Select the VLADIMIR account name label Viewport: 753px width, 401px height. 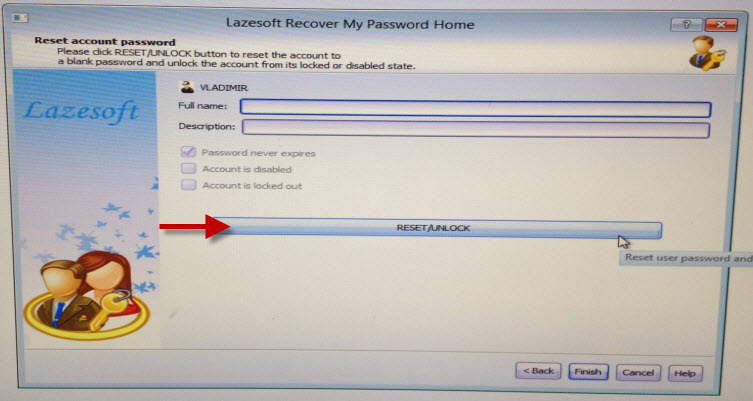224,88
